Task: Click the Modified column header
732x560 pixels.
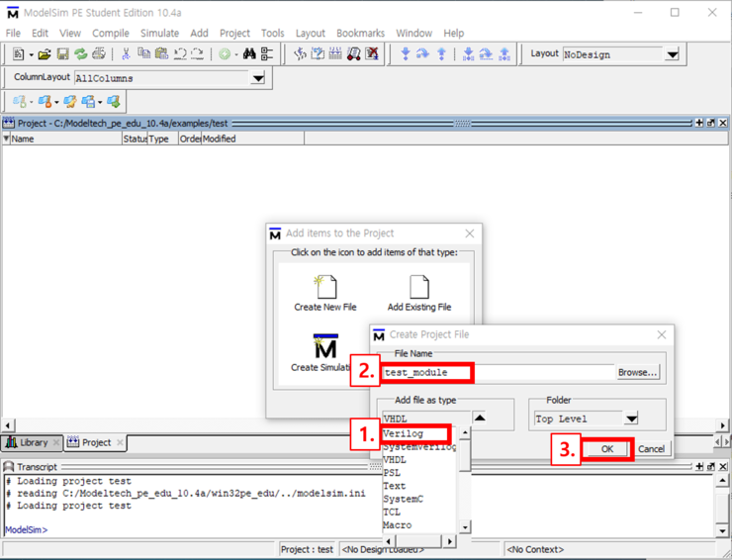Action: coord(252,139)
